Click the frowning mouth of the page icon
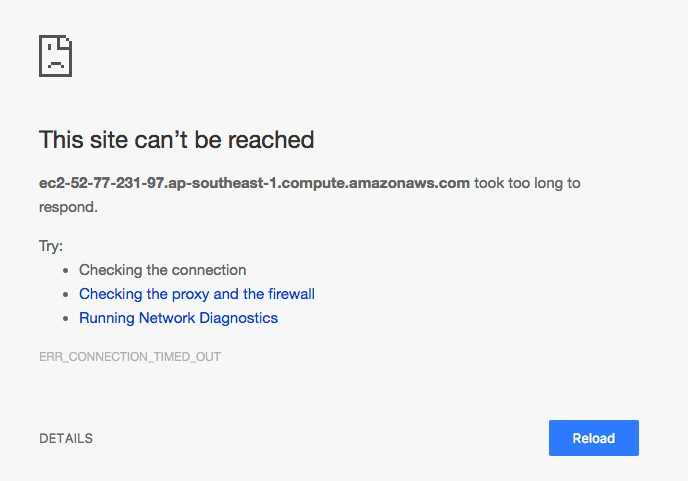Screen dimensions: 688x481 [56, 64]
